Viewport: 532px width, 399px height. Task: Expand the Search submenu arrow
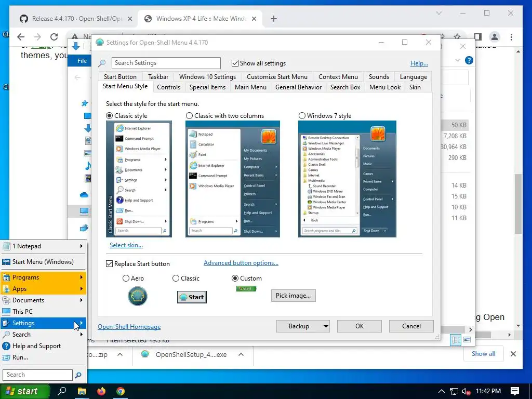(x=82, y=334)
